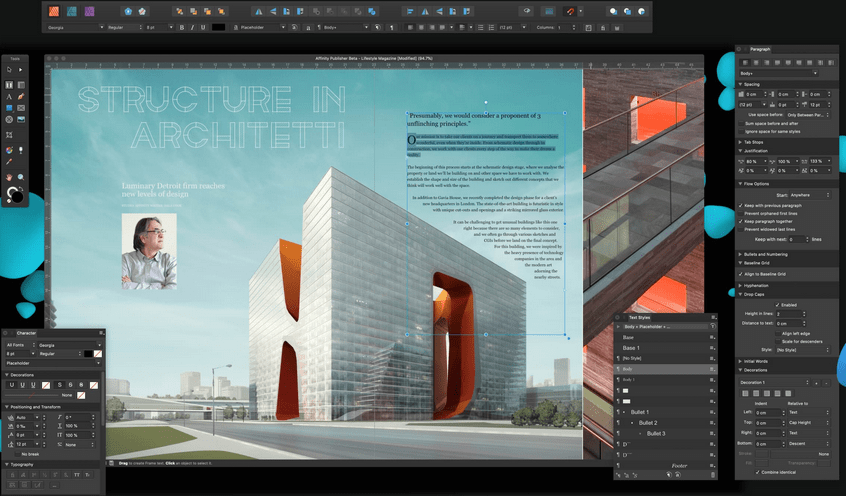
Task: Select the Artistic Text tool
Action: point(9,97)
